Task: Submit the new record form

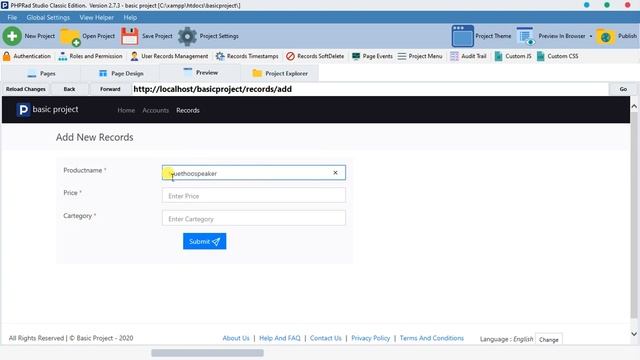Action: click(204, 241)
